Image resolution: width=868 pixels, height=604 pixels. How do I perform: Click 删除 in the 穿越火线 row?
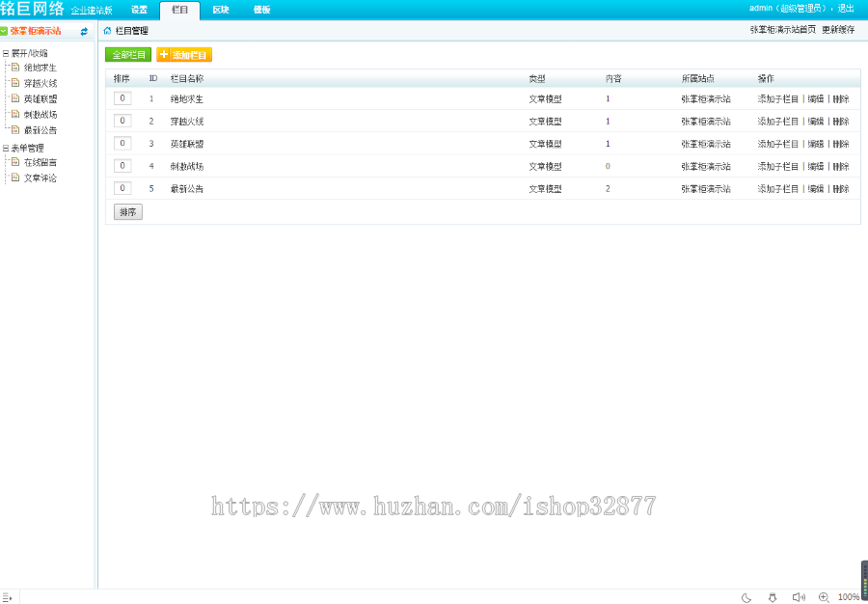(841, 122)
